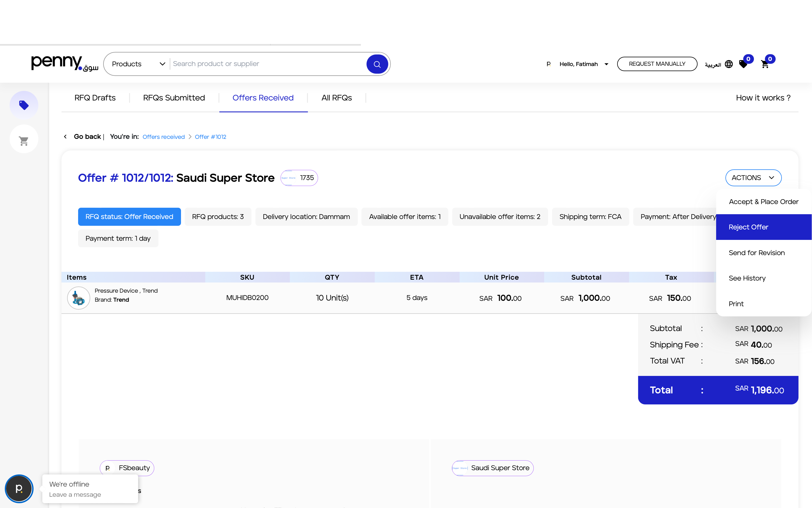Click the FSbeauty buyer chip
This screenshot has width=812, height=508.
(127, 468)
